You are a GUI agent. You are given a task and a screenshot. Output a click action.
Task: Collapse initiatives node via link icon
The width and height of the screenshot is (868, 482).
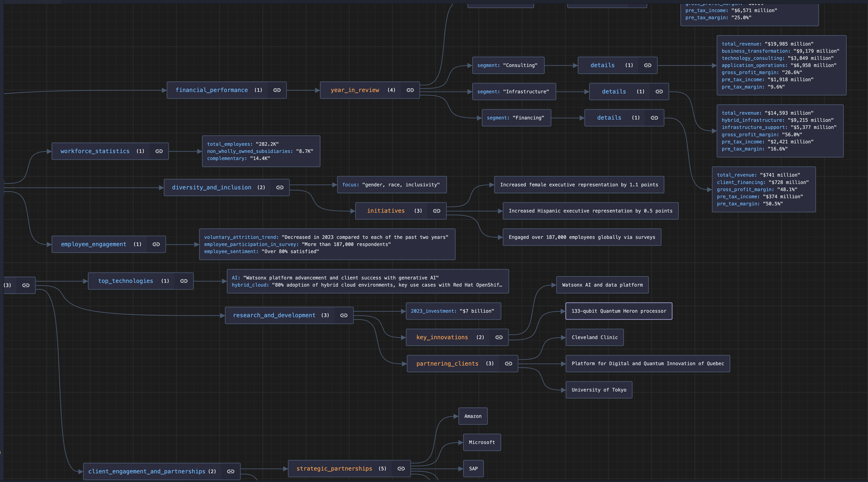point(437,211)
